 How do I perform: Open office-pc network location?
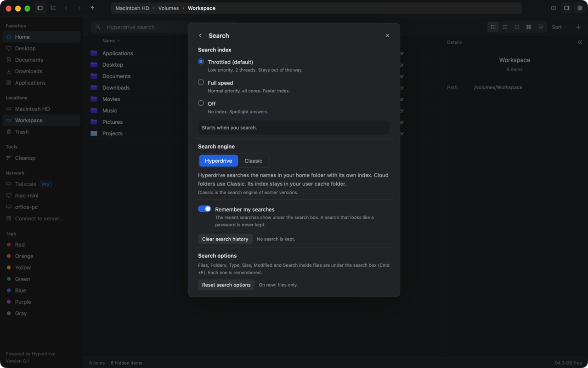[x=41, y=207]
